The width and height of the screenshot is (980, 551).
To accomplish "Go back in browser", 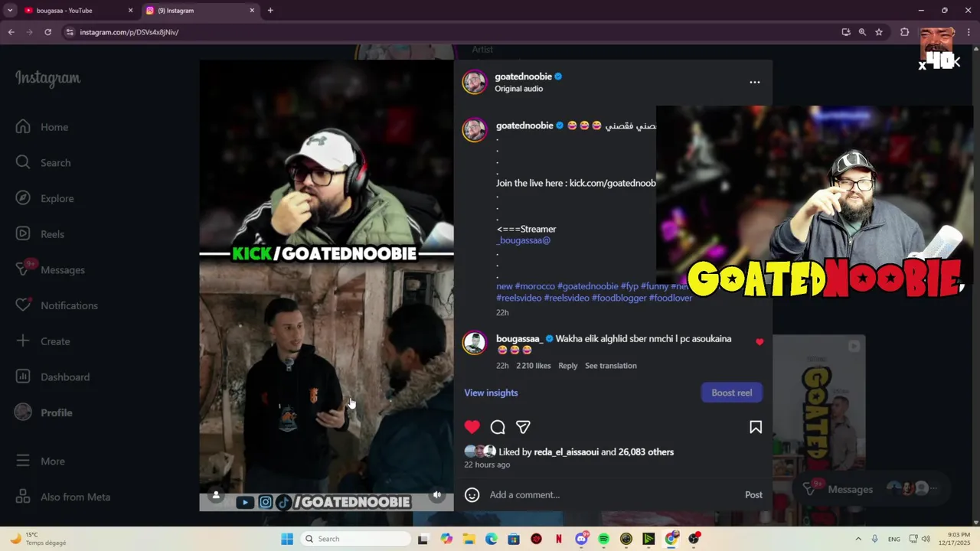I will pyautogui.click(x=11, y=32).
